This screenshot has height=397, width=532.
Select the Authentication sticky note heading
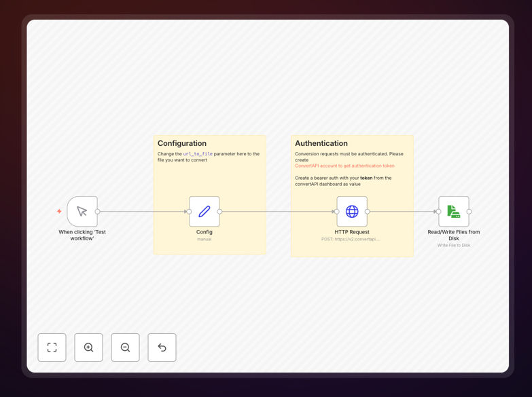pos(321,143)
